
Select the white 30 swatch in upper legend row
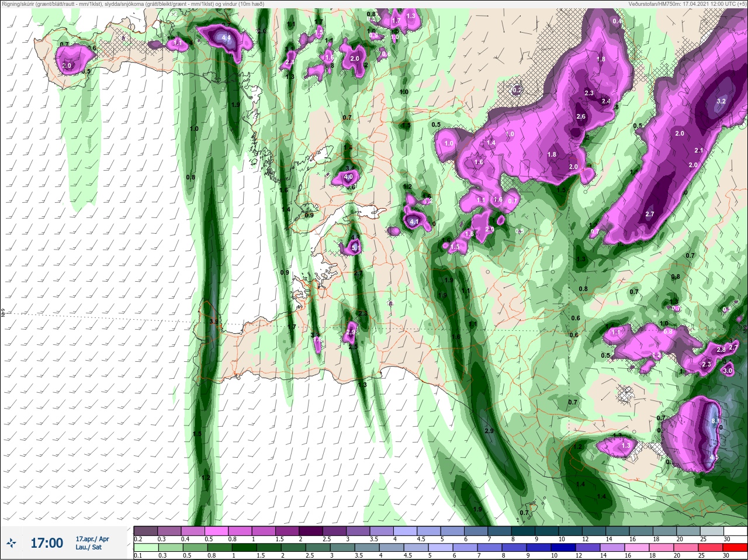pyautogui.click(x=735, y=531)
